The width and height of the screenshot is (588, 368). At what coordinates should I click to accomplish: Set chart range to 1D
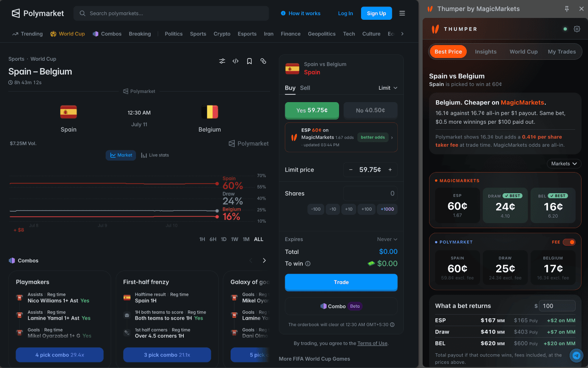(x=224, y=239)
